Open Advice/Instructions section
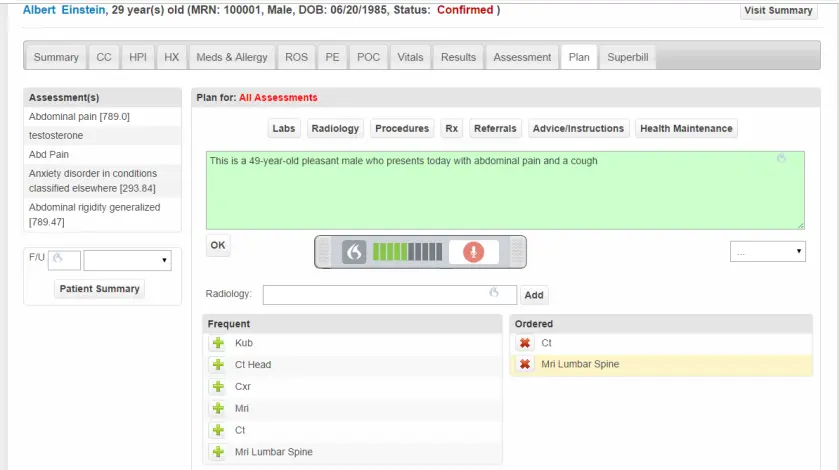 [578, 128]
